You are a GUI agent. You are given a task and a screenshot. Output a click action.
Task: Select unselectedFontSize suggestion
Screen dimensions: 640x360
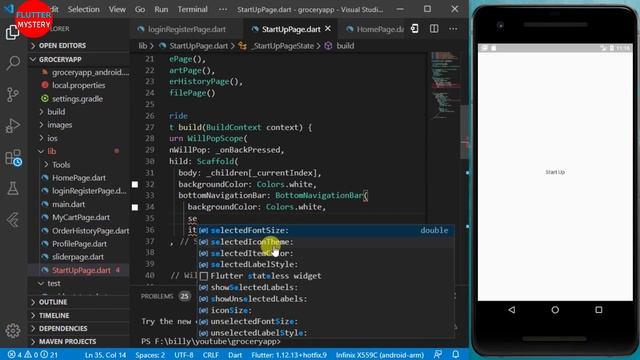coord(326,322)
